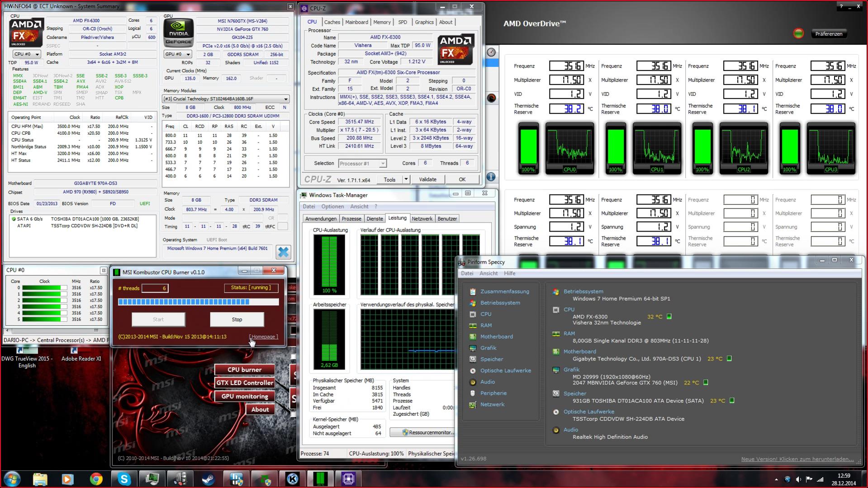This screenshot has width=868, height=488.
Task: Click the arrow beside CPU-Z Tools button
Action: pyautogui.click(x=406, y=180)
